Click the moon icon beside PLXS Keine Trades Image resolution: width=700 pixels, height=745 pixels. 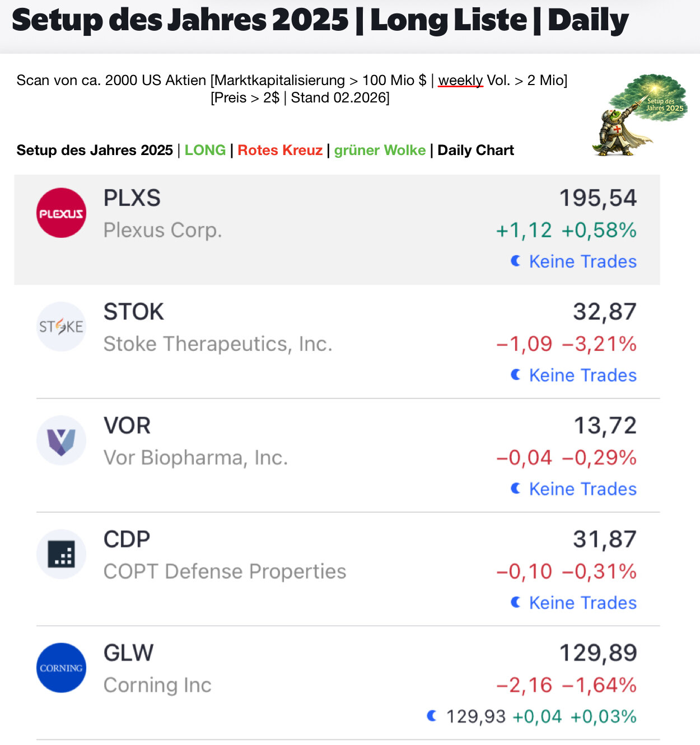click(x=516, y=261)
